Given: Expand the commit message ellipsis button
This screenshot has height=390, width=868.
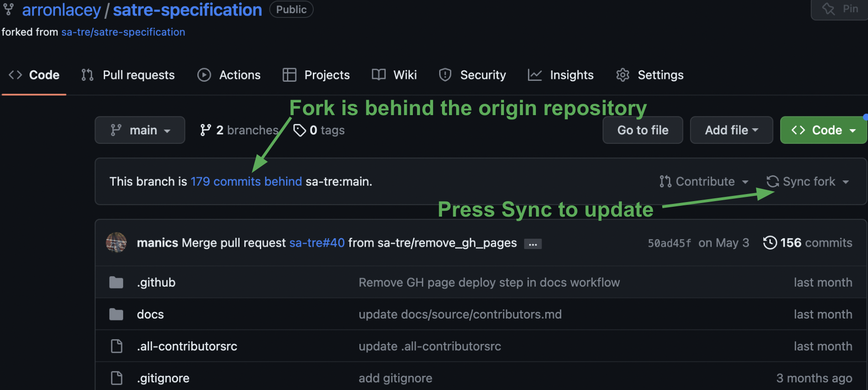Looking at the screenshot, I should [x=533, y=244].
